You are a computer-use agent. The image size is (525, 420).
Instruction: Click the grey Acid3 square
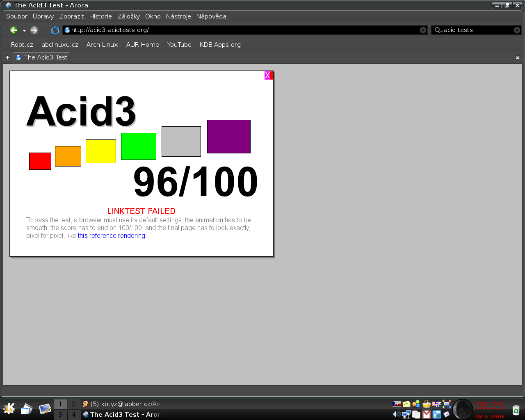click(x=181, y=142)
